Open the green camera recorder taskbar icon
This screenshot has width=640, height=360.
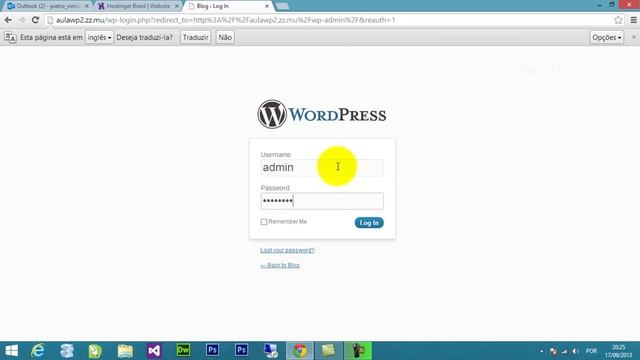(x=358, y=351)
